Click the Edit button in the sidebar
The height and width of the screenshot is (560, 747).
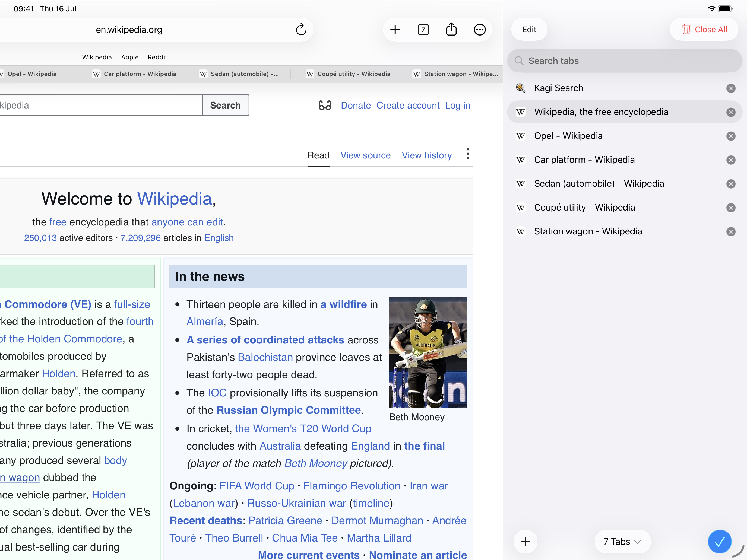point(529,30)
